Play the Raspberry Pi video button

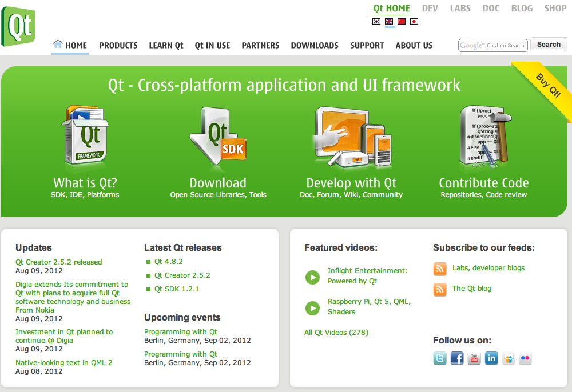coord(313,308)
